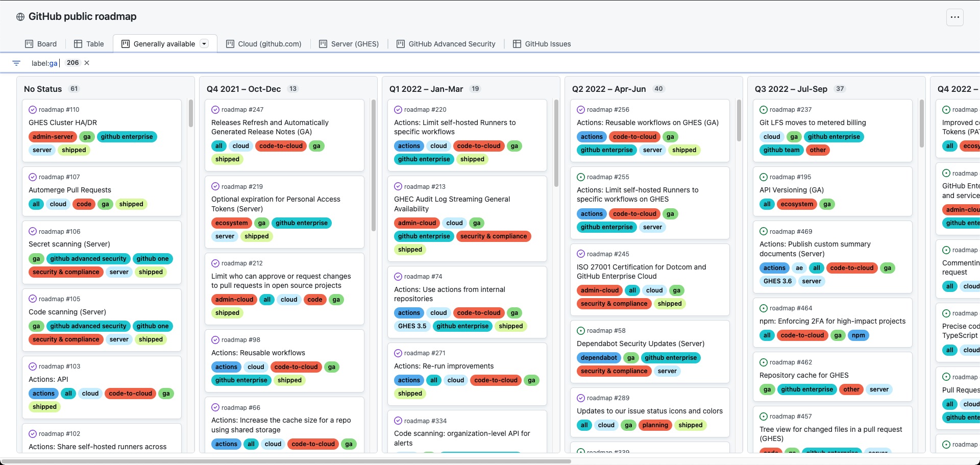
Task: Click the ga label on roadmap #256 card
Action: click(x=670, y=136)
